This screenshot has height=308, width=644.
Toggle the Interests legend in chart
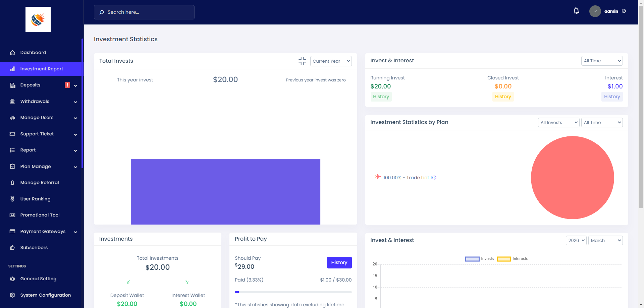click(512, 259)
